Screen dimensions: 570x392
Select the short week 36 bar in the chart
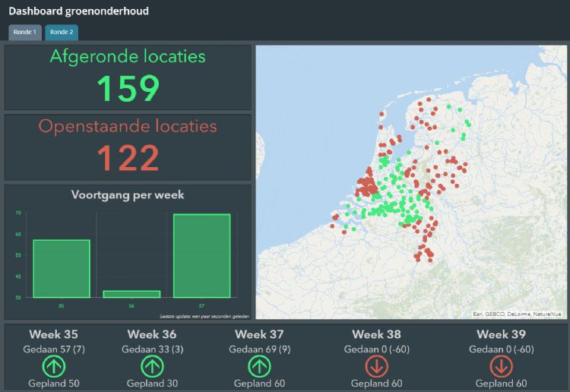(x=131, y=293)
